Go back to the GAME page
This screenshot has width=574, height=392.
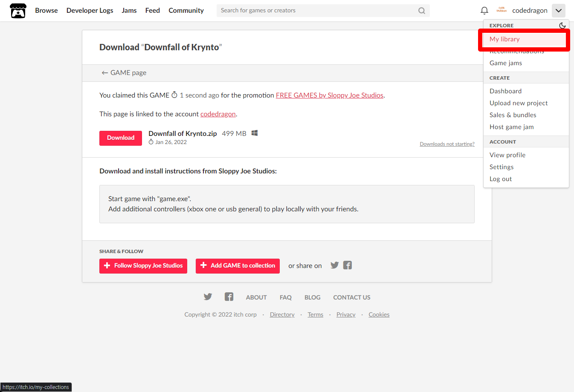coord(124,73)
